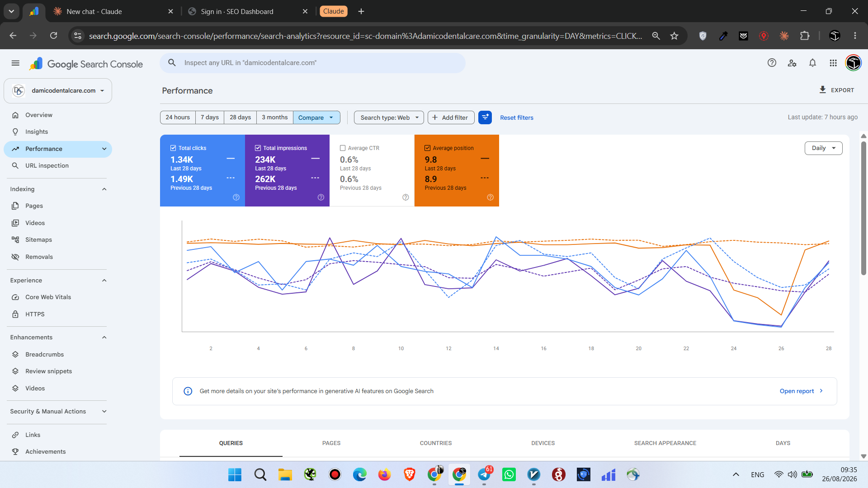Open Core Web Vitals in the sidebar
Viewport: 868px width, 488px height.
click(58, 297)
